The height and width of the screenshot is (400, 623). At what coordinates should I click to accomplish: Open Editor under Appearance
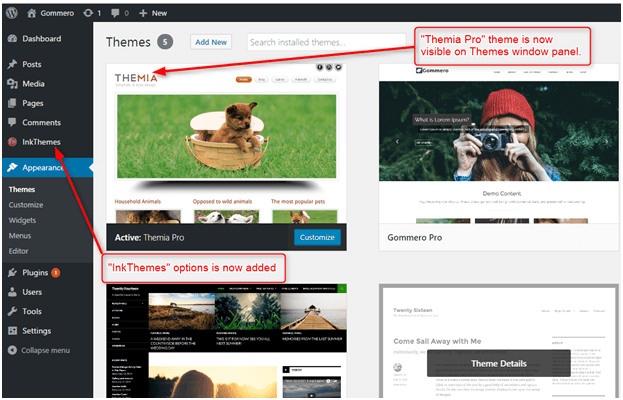[18, 251]
